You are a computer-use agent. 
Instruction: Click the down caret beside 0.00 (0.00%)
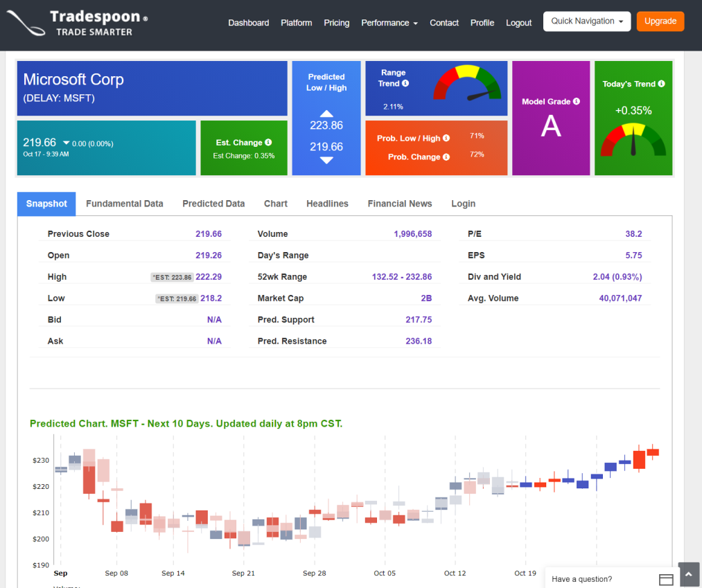[67, 143]
